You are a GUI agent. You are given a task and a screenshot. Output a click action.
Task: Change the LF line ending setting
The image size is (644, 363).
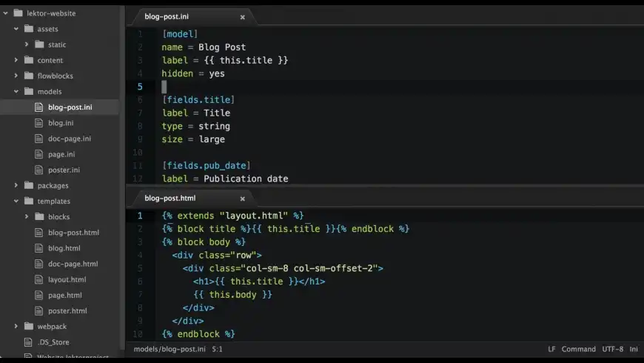551,349
